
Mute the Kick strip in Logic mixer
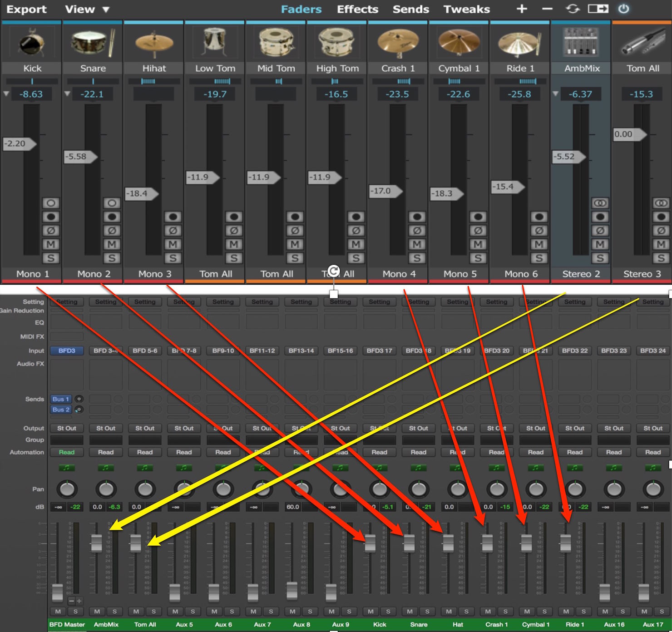coord(371,612)
